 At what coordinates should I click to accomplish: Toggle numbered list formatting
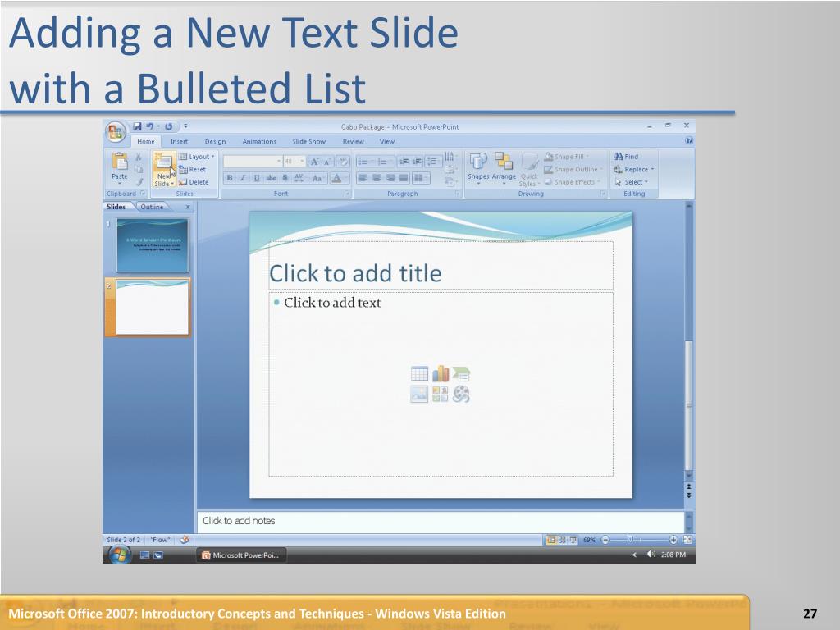click(384, 162)
